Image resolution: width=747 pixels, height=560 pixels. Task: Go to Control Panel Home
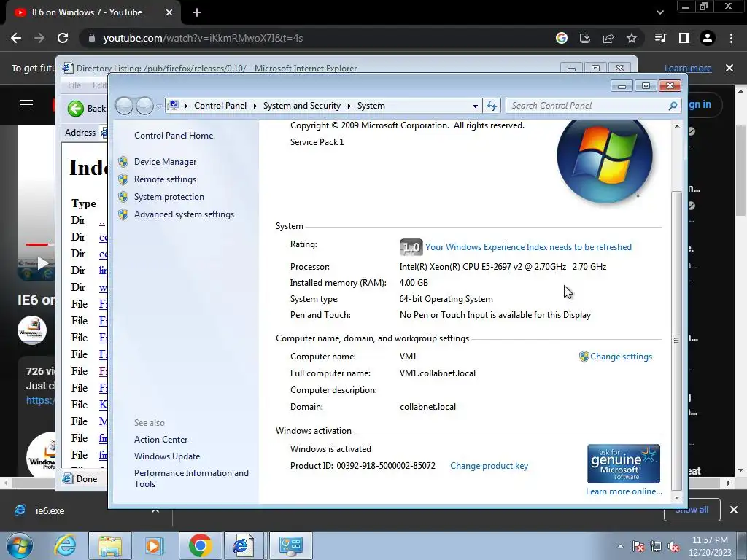point(174,136)
